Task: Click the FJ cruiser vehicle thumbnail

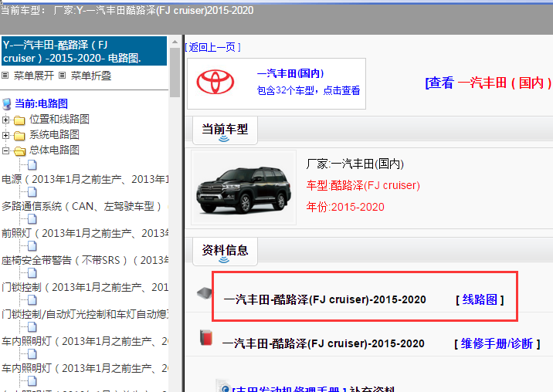Action: (244, 188)
